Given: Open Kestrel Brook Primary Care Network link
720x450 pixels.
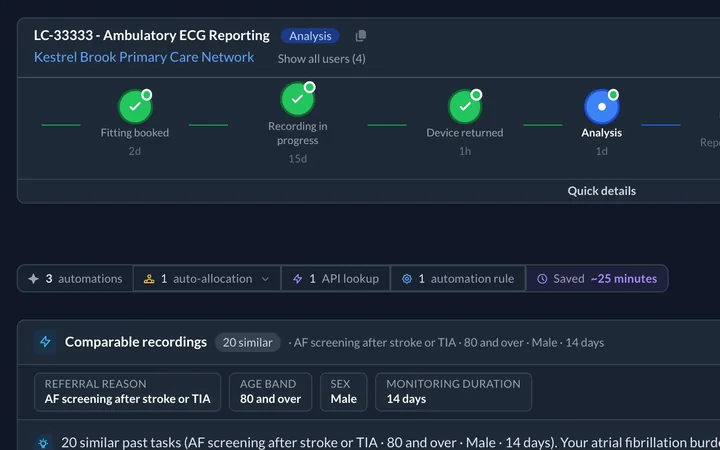Looking at the screenshot, I should (144, 57).
